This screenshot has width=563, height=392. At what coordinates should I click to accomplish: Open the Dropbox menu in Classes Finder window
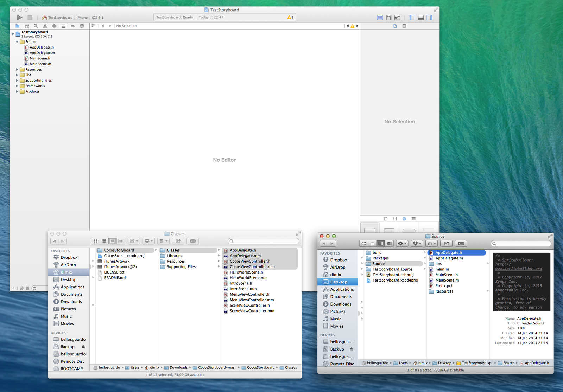pyautogui.click(x=148, y=241)
